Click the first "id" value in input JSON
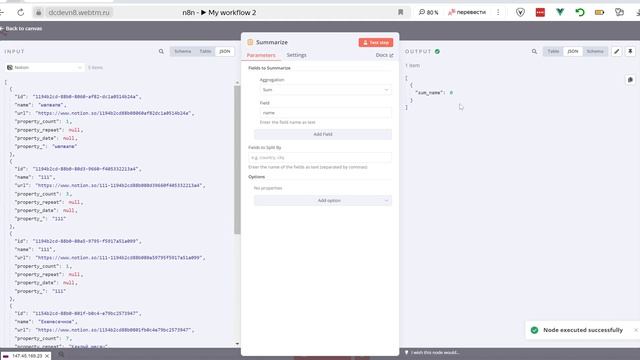Screen dimensions: 640x360 86,97
